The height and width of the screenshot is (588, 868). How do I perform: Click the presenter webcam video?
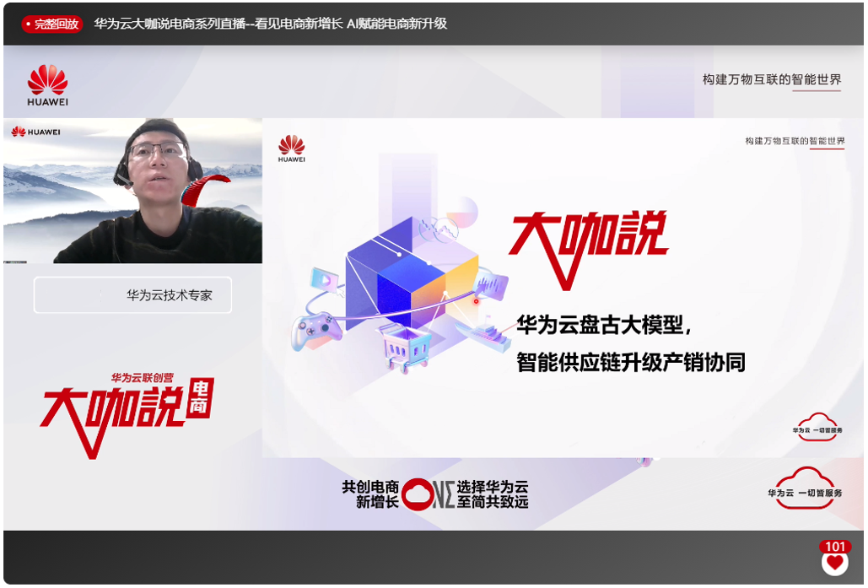pyautogui.click(x=133, y=191)
